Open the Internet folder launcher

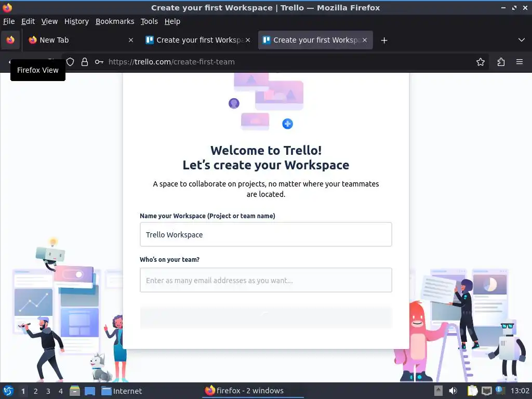122,391
